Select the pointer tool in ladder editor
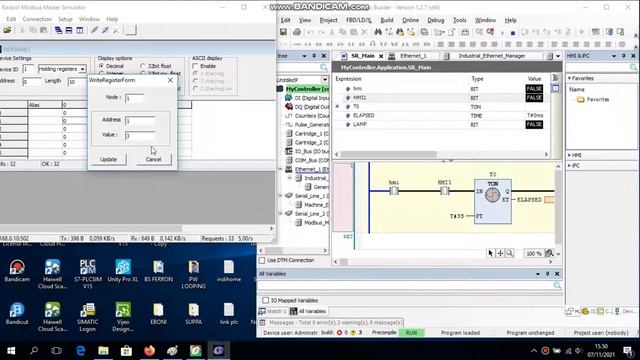 point(491,253)
